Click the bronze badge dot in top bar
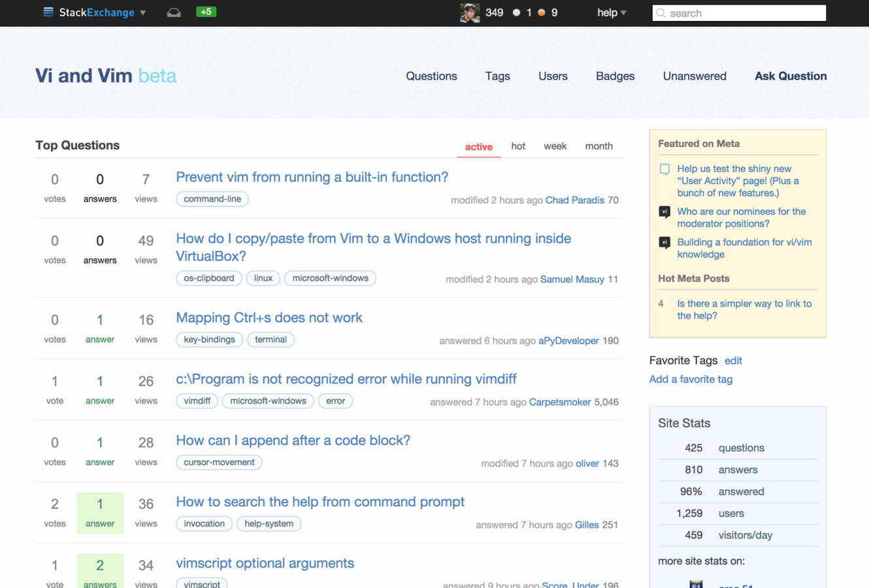 pos(541,12)
